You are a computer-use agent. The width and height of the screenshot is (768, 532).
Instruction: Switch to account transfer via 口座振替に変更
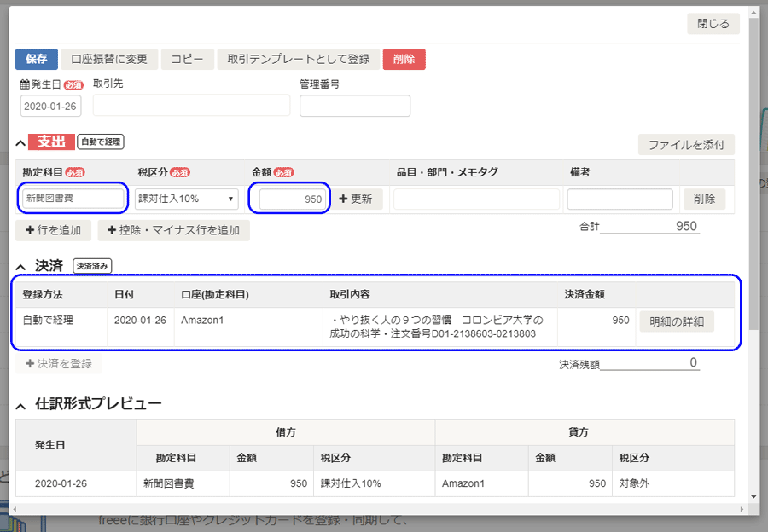[x=109, y=59]
